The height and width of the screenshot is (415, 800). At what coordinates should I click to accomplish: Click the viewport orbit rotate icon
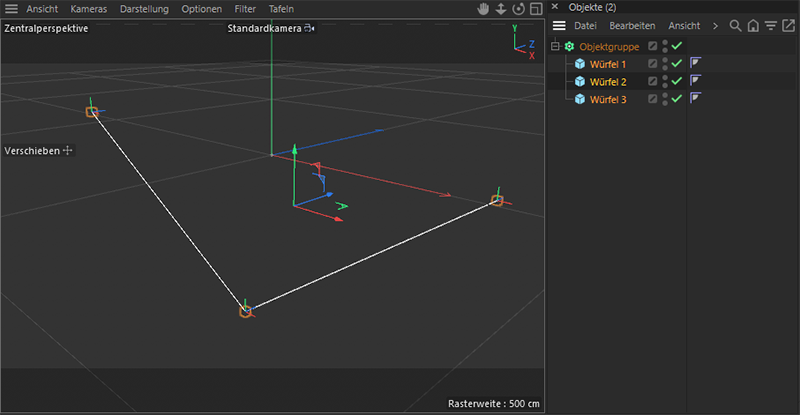point(517,9)
